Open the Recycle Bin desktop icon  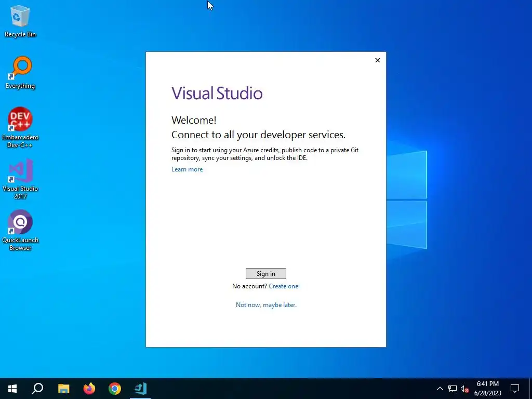pos(20,22)
